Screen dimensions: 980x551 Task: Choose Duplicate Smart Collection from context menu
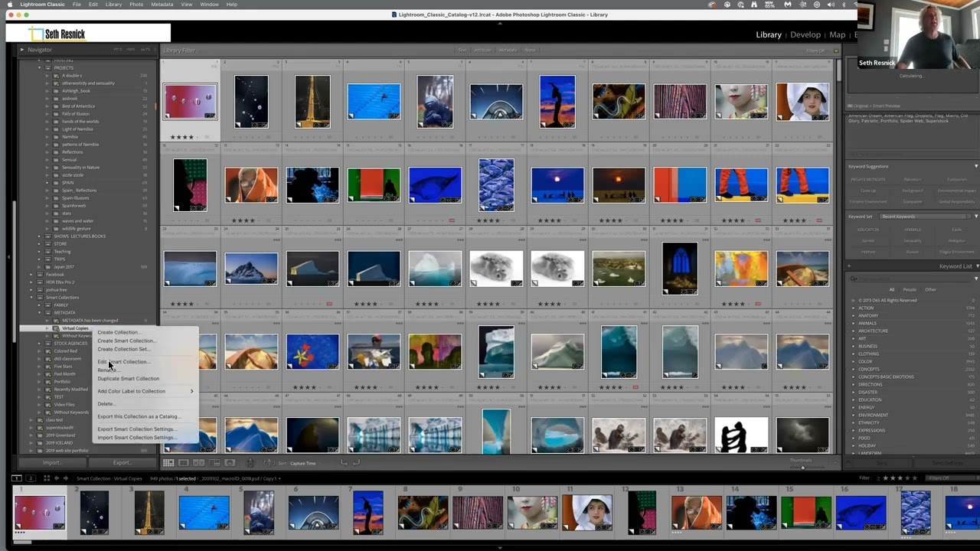(x=129, y=379)
